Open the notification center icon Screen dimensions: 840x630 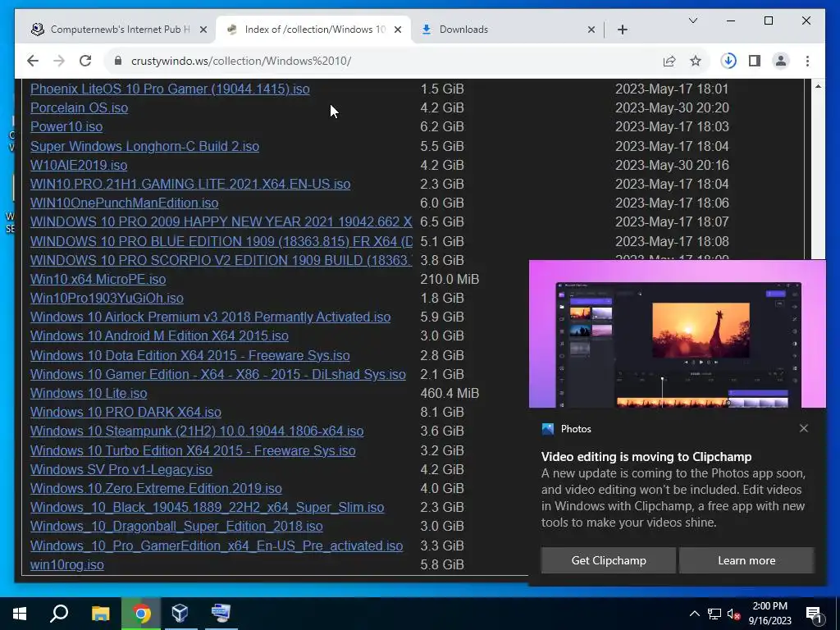815,614
